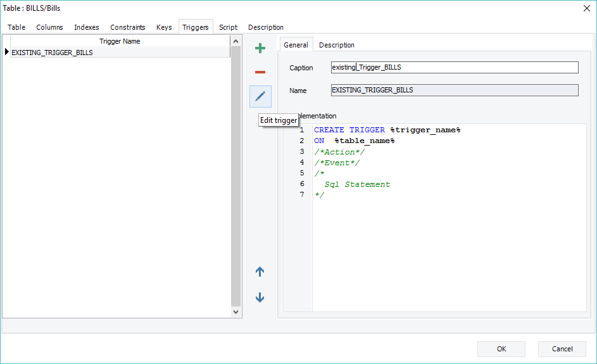Screen dimensions: 597x364
Task: Select the Constraints tab
Action: point(128,27)
